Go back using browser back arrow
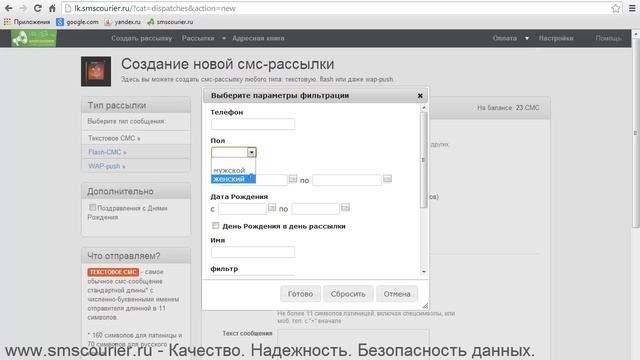 click(9, 8)
